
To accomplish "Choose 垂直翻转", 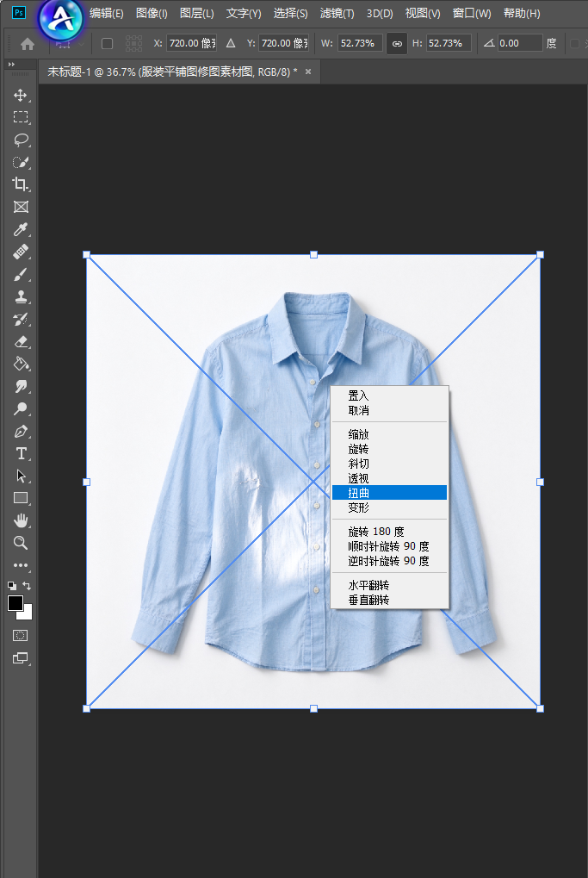I will coord(389,600).
